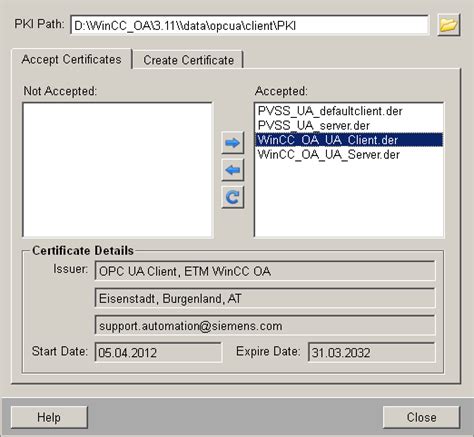Click the left arrow to reject certificate

(x=233, y=170)
